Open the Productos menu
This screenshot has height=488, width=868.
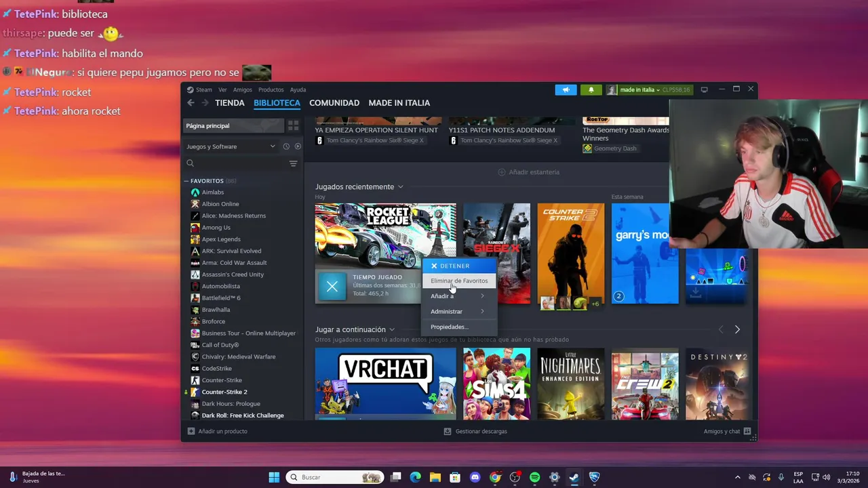click(271, 89)
